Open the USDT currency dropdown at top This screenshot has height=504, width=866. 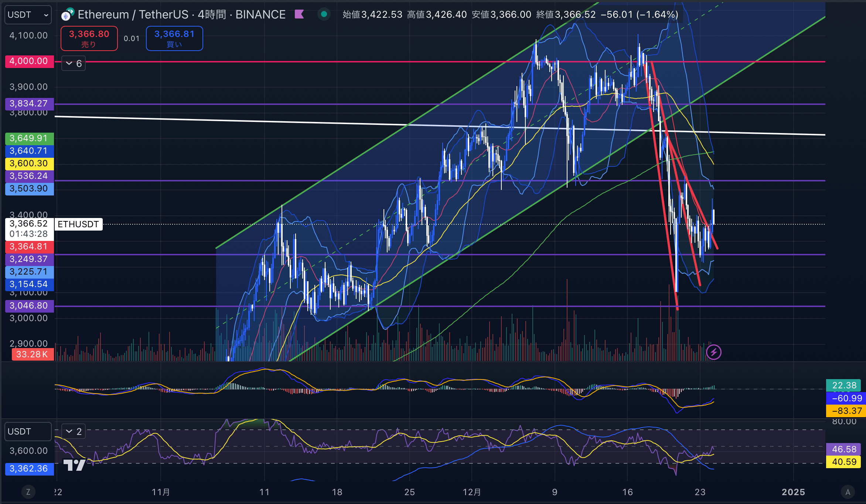(x=28, y=15)
